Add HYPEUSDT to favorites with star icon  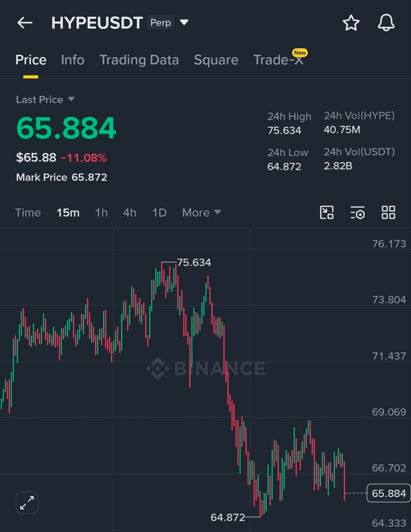[x=351, y=23]
